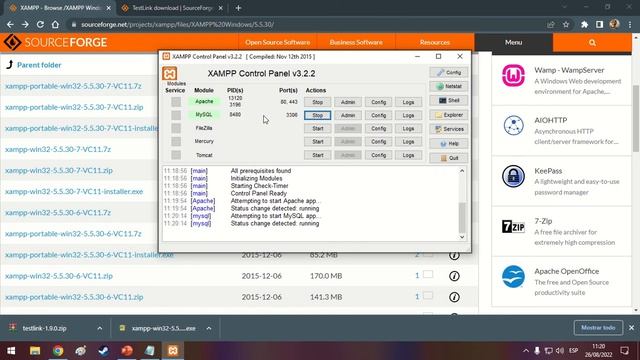The height and width of the screenshot is (360, 640).
Task: Open XAMPP Config button with wrench icon
Action: pyautogui.click(x=449, y=73)
